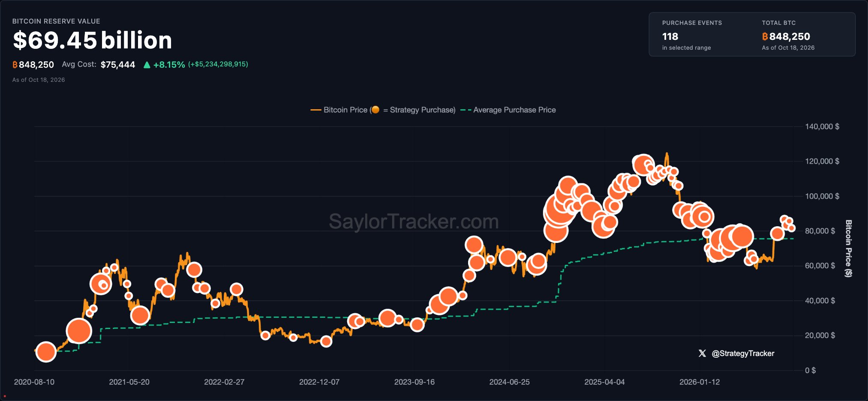The height and width of the screenshot is (401, 868).
Task: Select the purchase bubble at about 80,000 $ on the rightmost price spike
Action: click(x=777, y=233)
